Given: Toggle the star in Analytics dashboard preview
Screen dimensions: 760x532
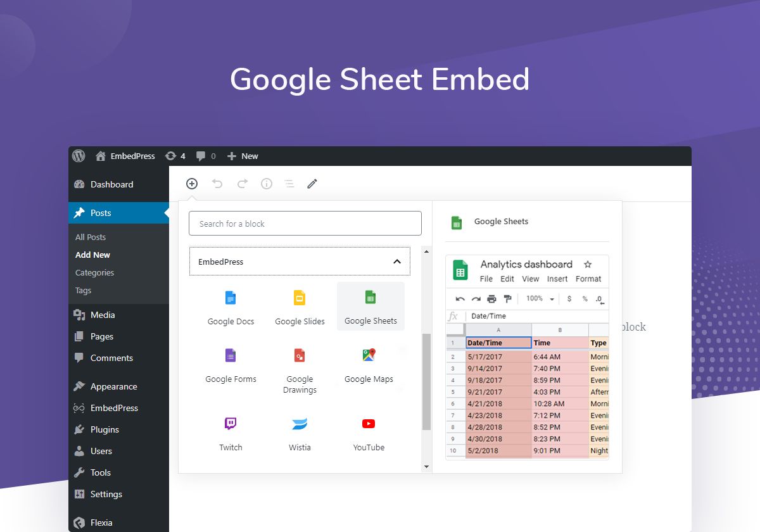Looking at the screenshot, I should pos(586,264).
